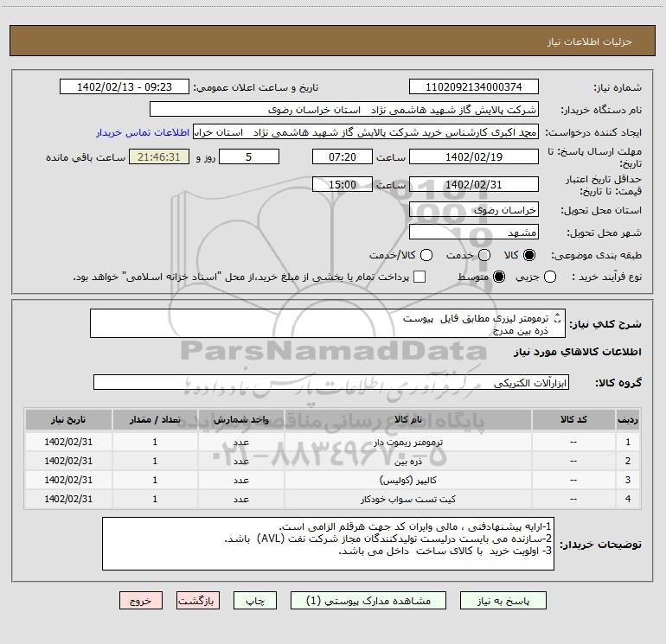This screenshot has width=666, height=644.
Task: Click the delivery city مشهد field
Action: tap(474, 233)
